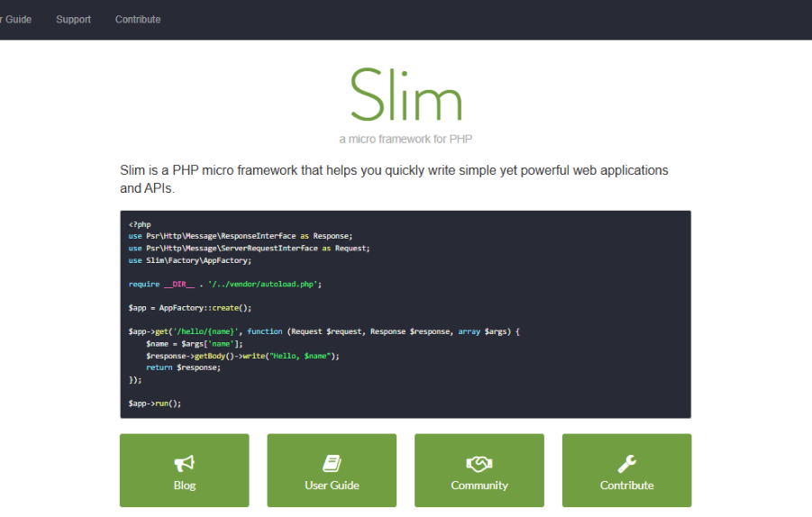Click the '$app->run();' code line
Image resolution: width=812 pixels, height=517 pixels.
155,404
